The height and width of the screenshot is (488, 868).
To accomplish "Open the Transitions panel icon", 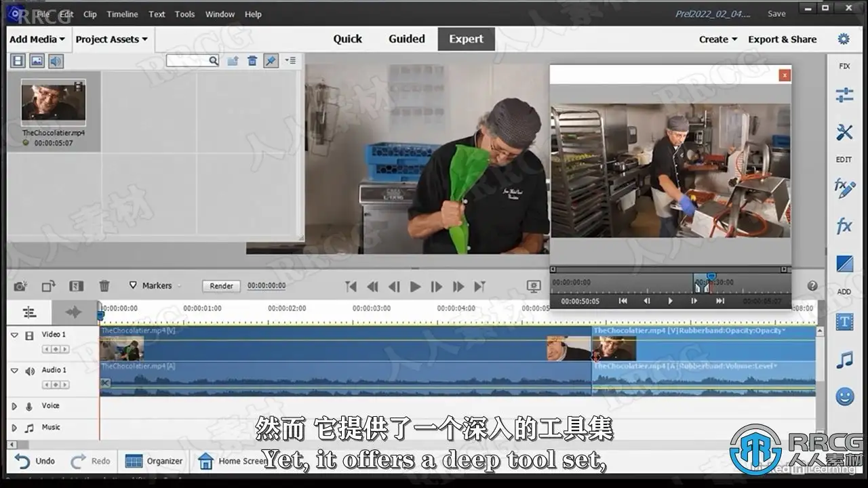I will coord(844,263).
